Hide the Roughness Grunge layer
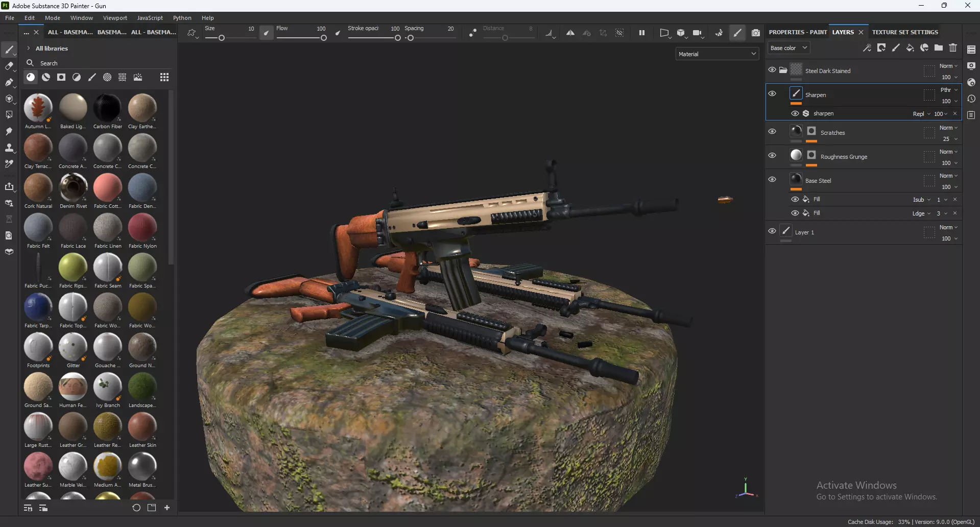The image size is (980, 527). [772, 155]
